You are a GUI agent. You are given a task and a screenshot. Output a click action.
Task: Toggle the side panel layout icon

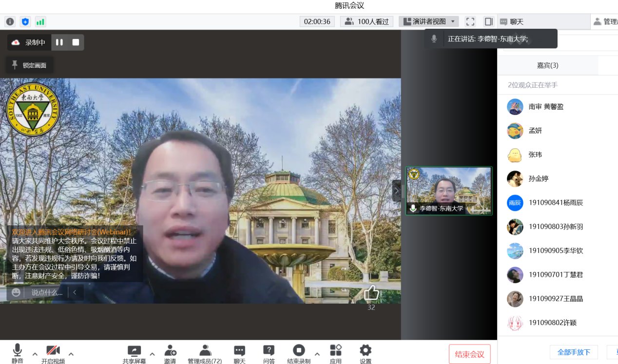488,21
